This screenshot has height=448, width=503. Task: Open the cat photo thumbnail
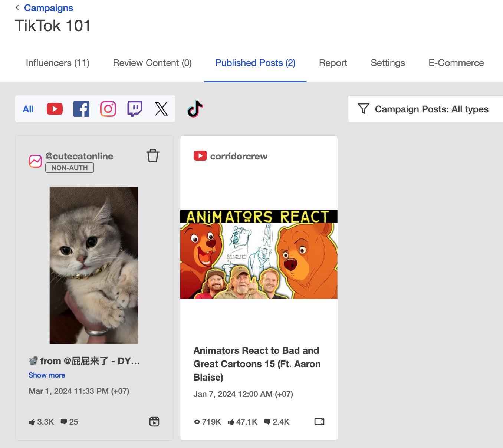pyautogui.click(x=94, y=265)
